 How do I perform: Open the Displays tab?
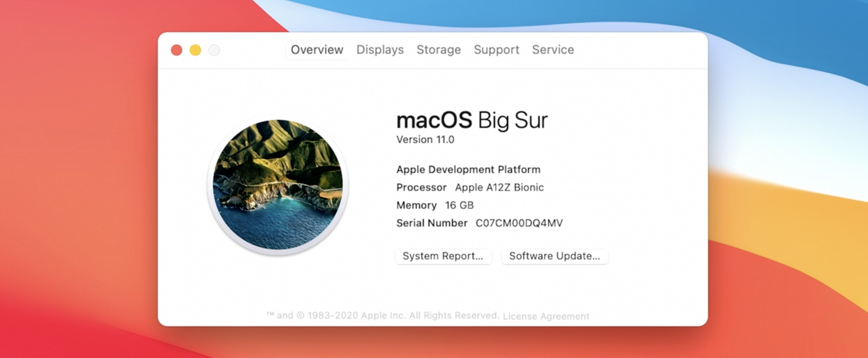[380, 50]
